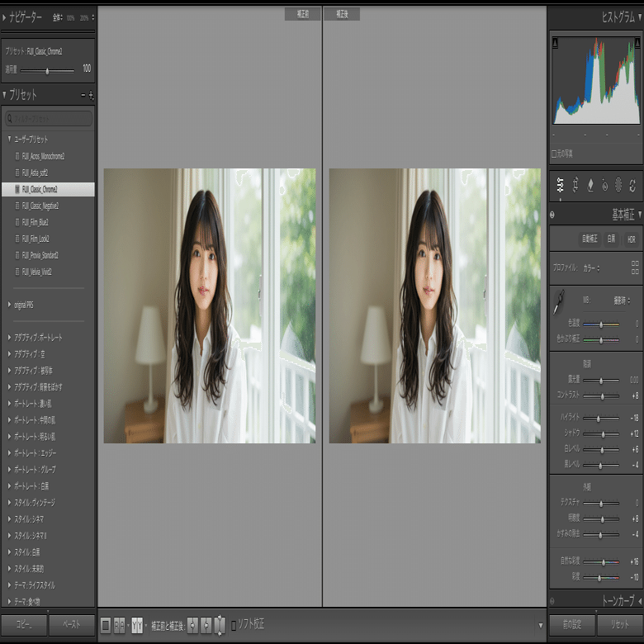Open the WB preset dropdown
Image resolution: width=644 pixels, height=644 pixels.
pyautogui.click(x=622, y=301)
